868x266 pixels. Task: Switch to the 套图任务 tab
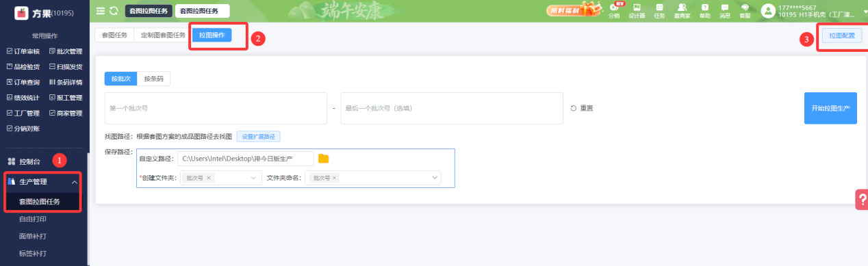point(114,35)
